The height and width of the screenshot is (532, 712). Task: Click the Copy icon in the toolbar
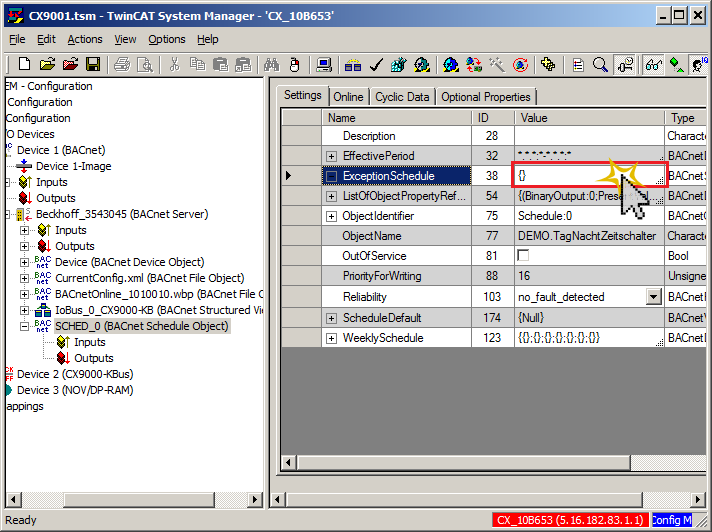197,65
